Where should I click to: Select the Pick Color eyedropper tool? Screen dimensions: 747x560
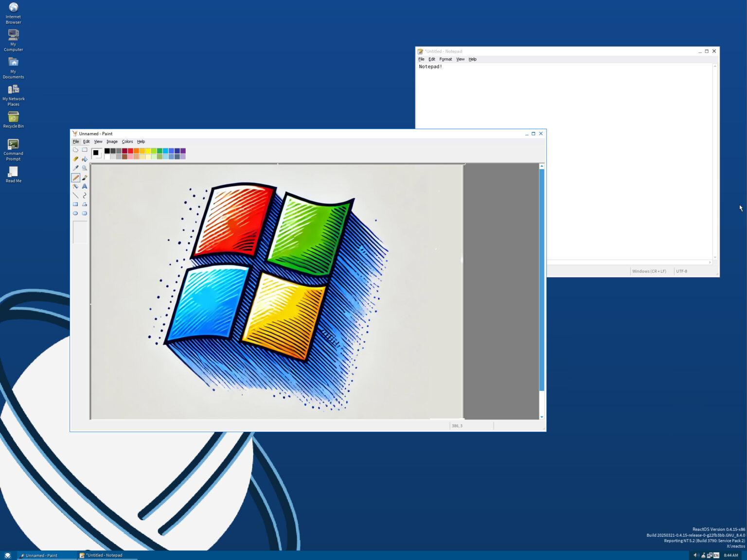75,168
